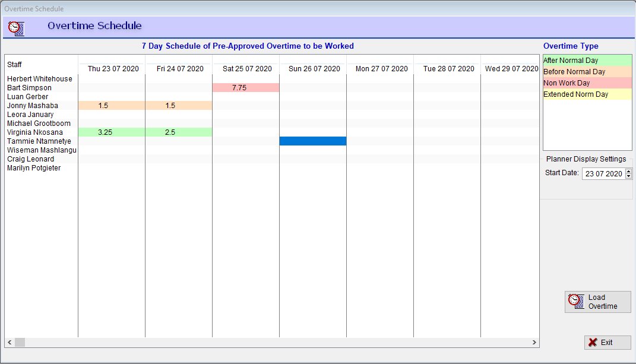
Task: Click the highlighted blue cell for Tammie Ntamnetye
Action: point(313,141)
